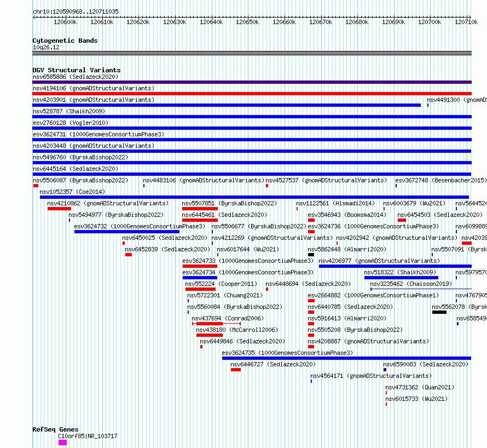Select the blue esv3624732 variant bar
Image resolution: width=487 pixels, height=448 pixels.
coord(127,232)
